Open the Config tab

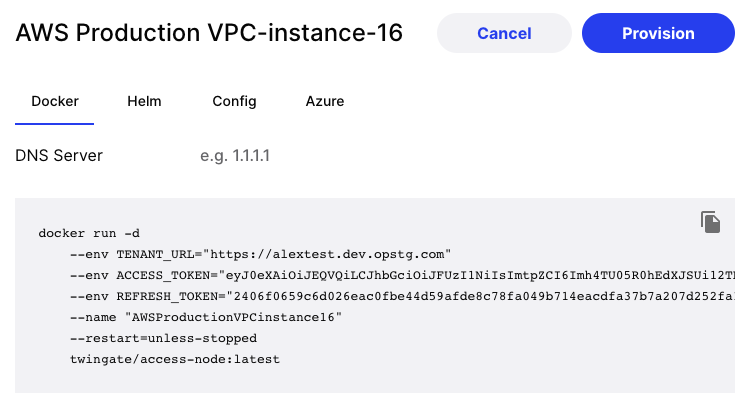tap(234, 101)
